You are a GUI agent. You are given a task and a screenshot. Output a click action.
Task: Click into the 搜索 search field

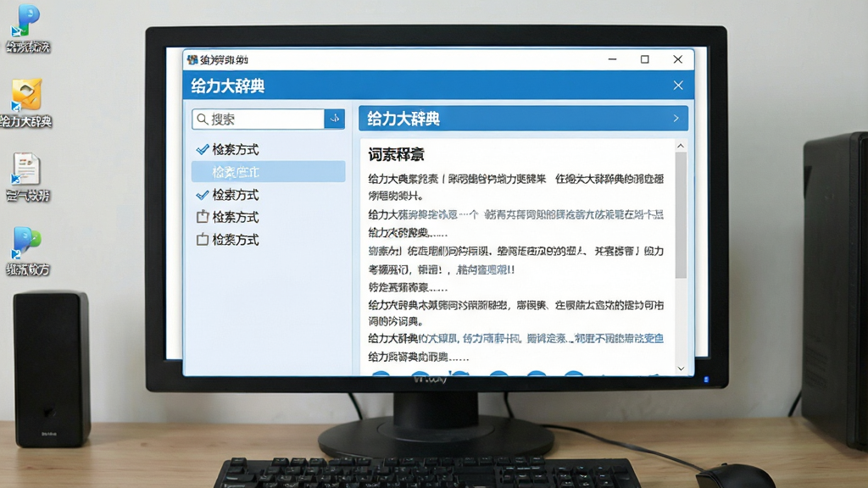(259, 119)
